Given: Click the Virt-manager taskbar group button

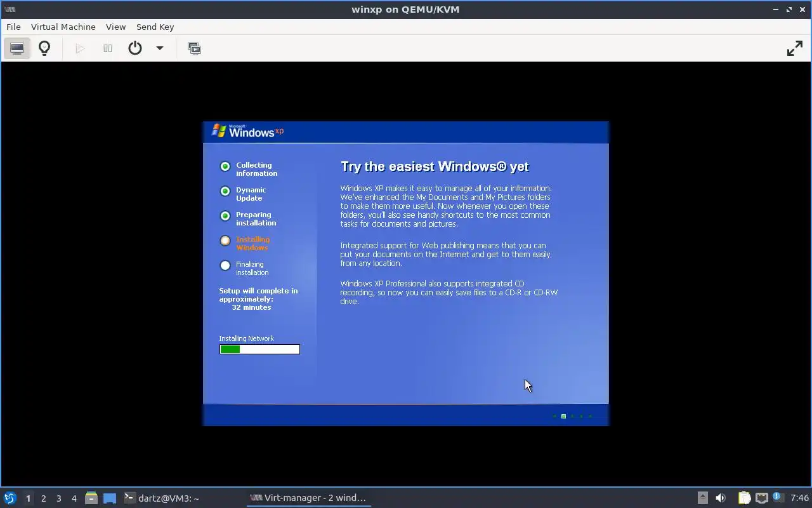Looking at the screenshot, I should pos(308,498).
